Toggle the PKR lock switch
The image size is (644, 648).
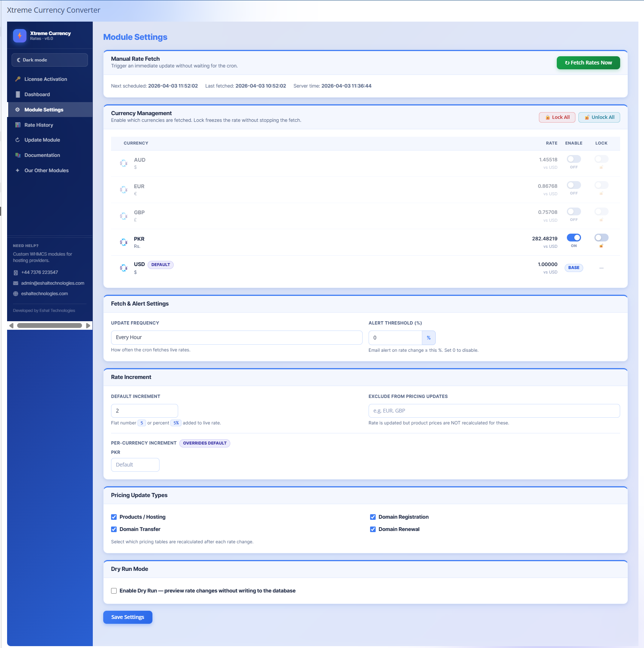pos(601,238)
